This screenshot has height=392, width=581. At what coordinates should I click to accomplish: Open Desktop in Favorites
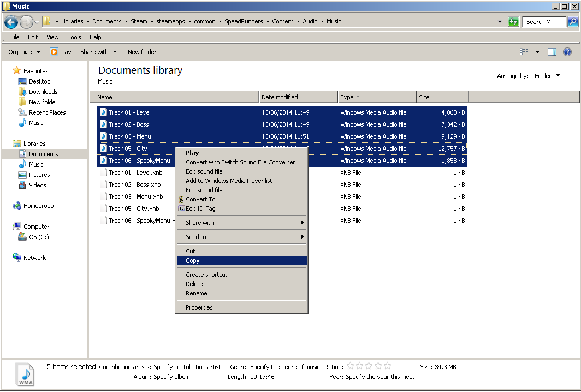coord(40,81)
